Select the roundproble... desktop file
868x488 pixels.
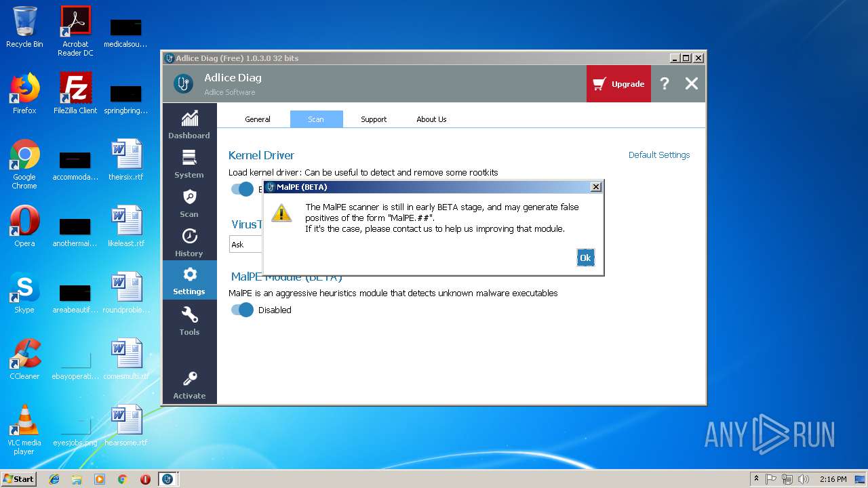click(x=126, y=293)
